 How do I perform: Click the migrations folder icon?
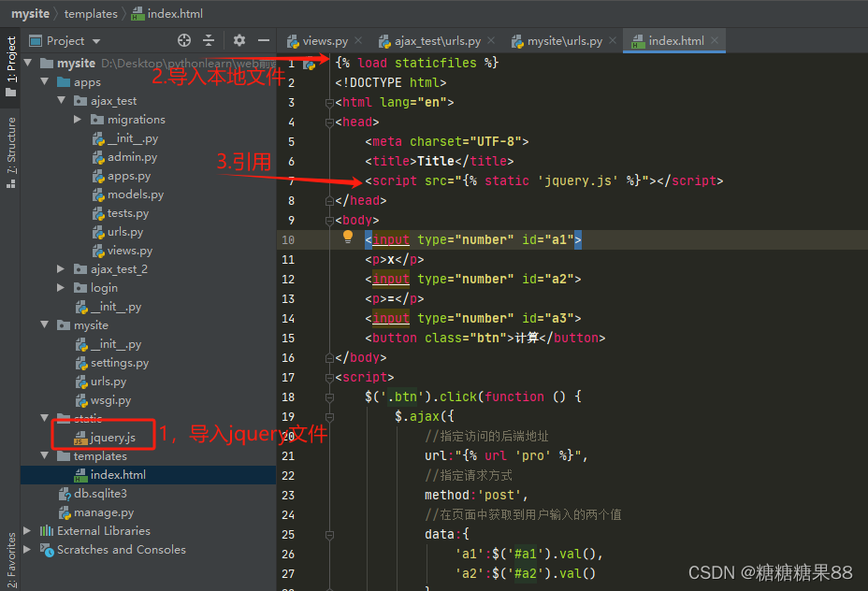pos(97,120)
